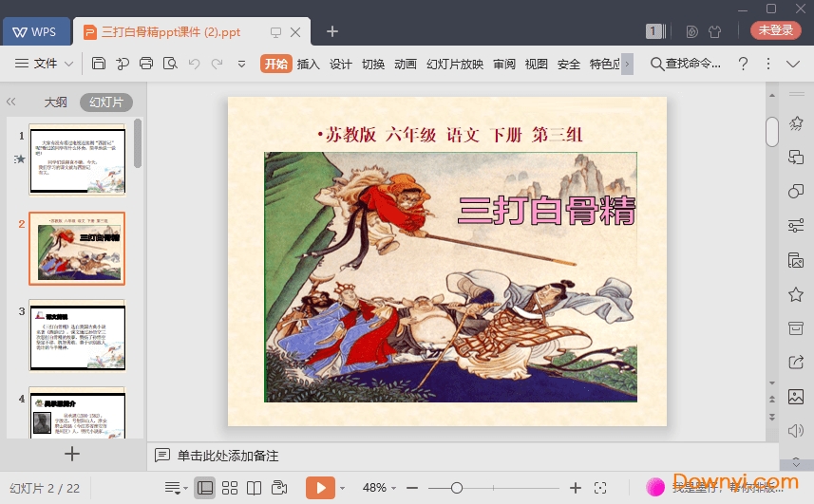Switch to reading view icon
Screen dimensions: 814x504
[x=254, y=488]
